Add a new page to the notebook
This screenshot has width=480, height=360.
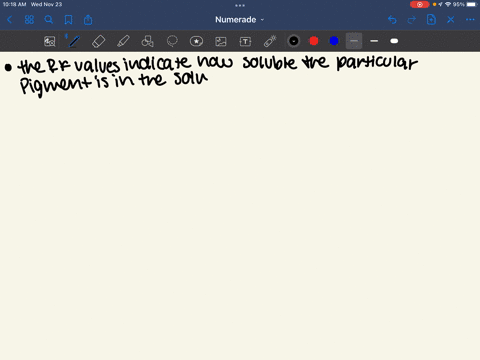coord(431,20)
